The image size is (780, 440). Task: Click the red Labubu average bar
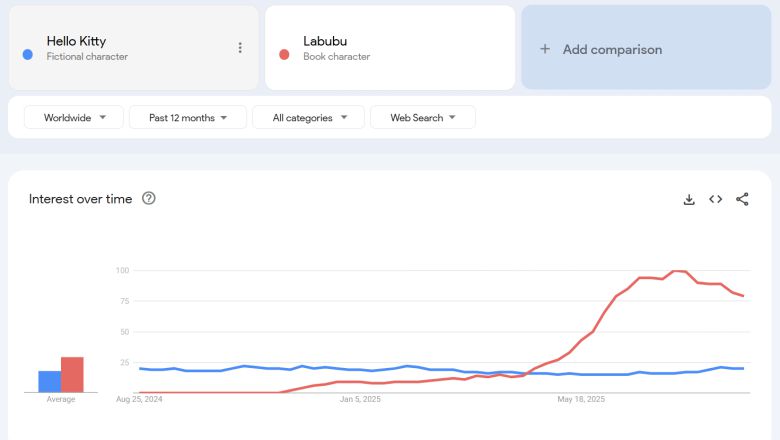point(72,374)
